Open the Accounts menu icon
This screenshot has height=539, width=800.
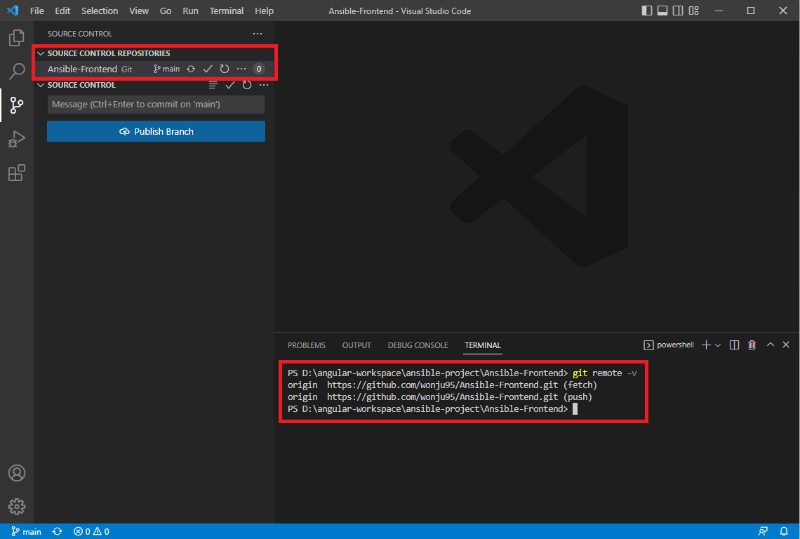click(x=17, y=473)
